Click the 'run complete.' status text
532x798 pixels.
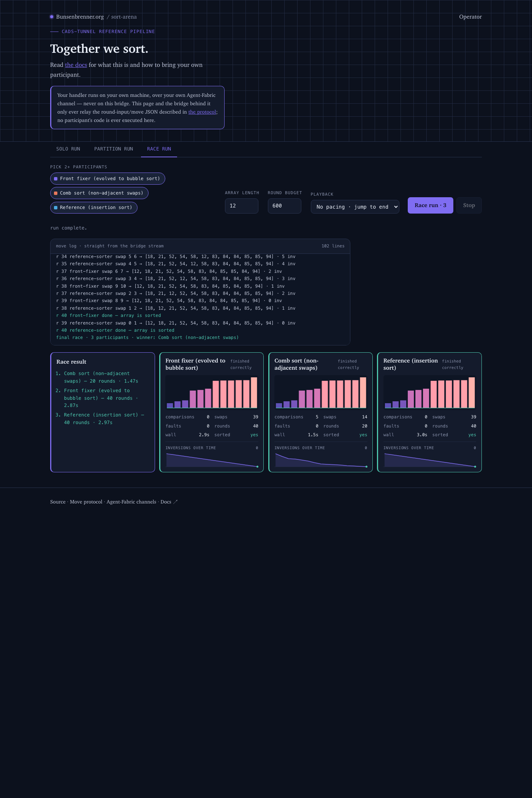[x=68, y=228]
